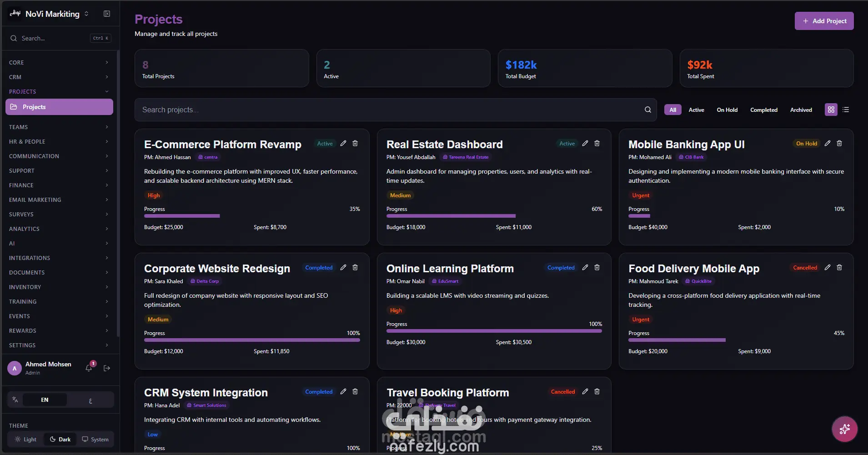Delete the Food Delivery Mobile App project

click(x=839, y=267)
